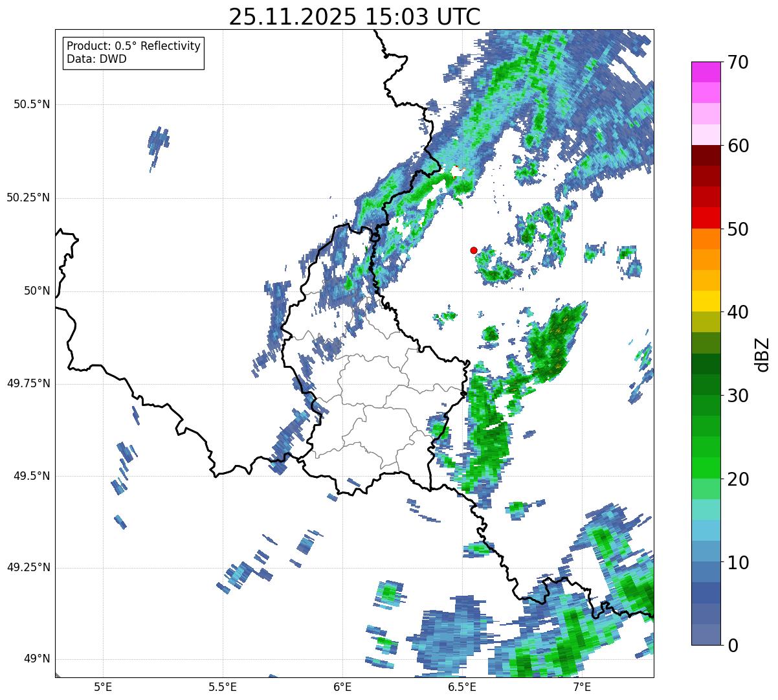The width and height of the screenshot is (778, 700).
Task: Click the red station marker dot
Action: [474, 250]
